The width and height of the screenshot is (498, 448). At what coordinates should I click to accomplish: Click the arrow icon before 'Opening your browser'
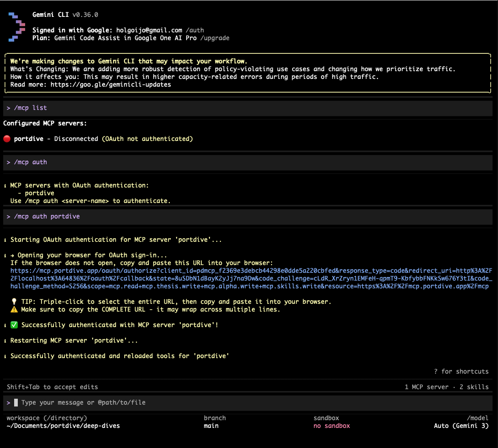tap(12, 255)
